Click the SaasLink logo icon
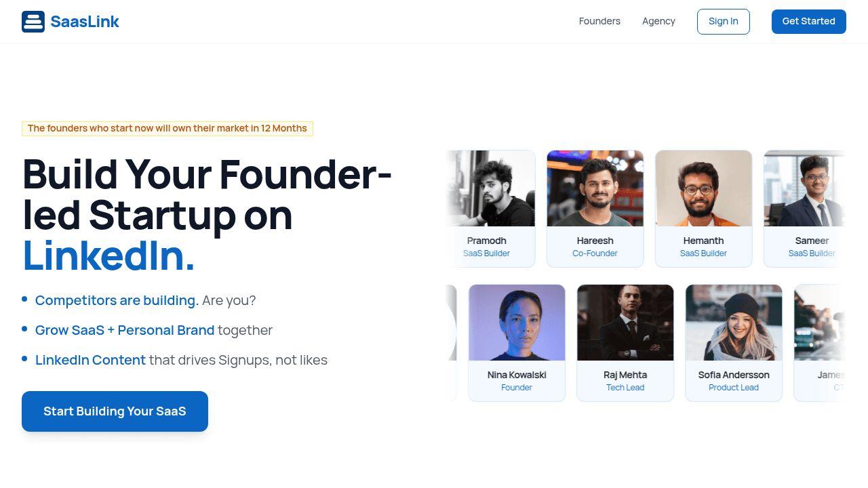868x488 pixels. click(x=33, y=22)
